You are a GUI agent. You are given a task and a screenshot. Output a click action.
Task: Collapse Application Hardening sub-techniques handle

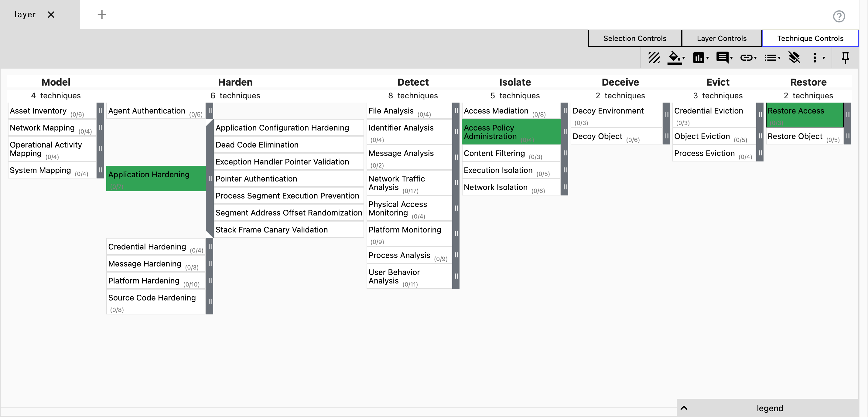(210, 178)
